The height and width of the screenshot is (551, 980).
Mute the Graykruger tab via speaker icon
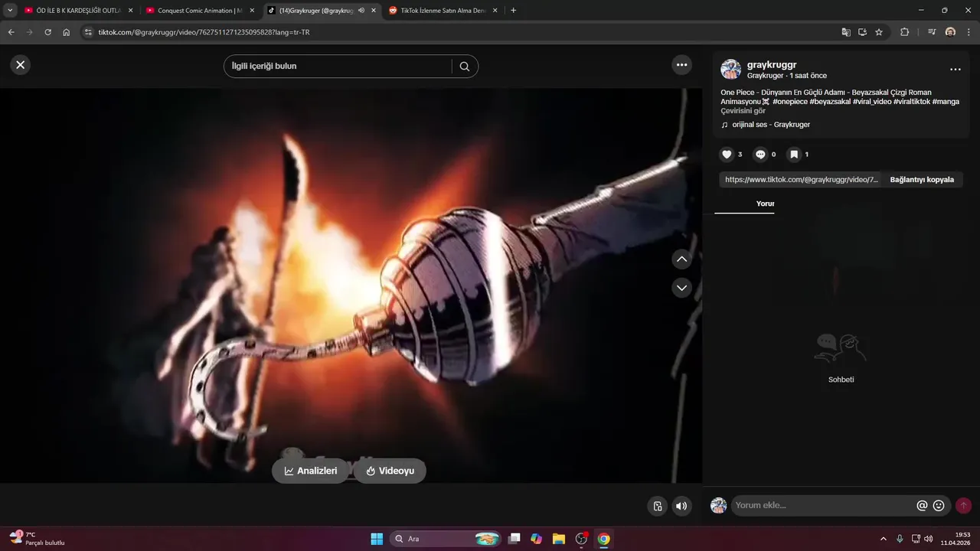(x=361, y=11)
